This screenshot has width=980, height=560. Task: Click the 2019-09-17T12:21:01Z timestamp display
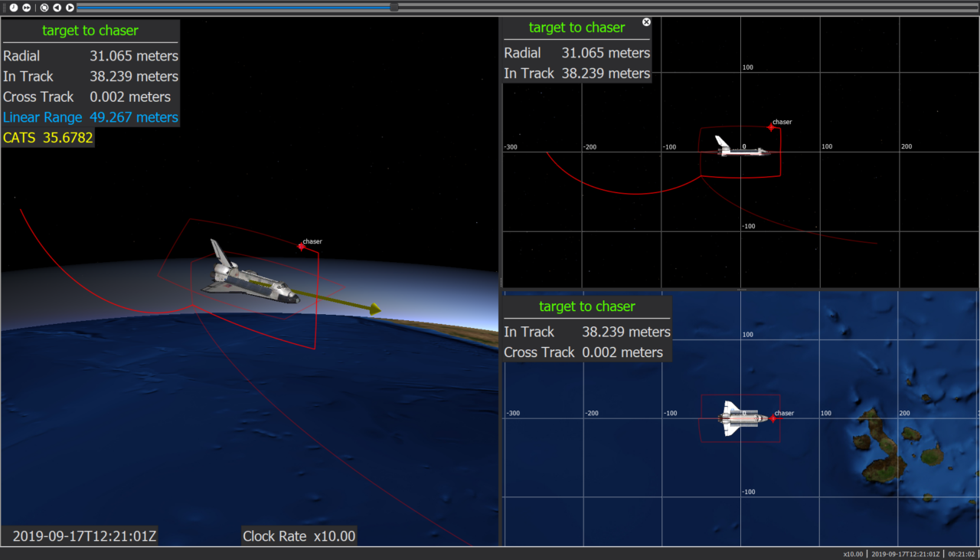(81, 536)
